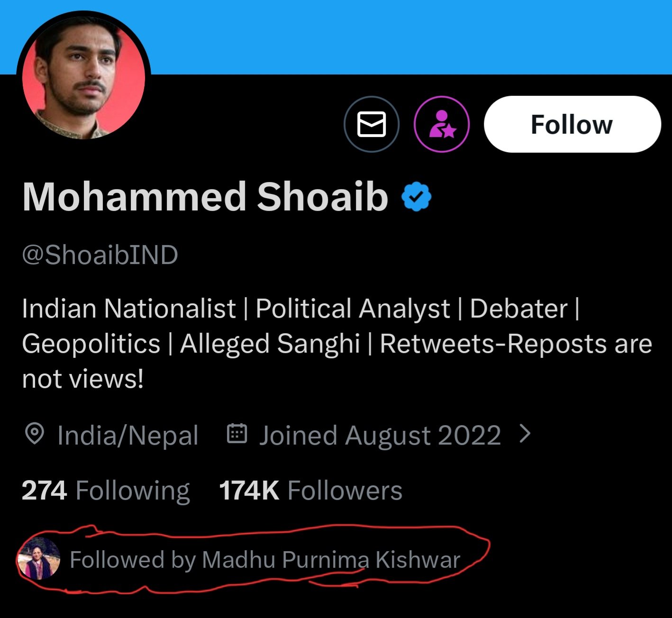Image resolution: width=672 pixels, height=618 pixels.
Task: Click "Followed by Madhu Purnima Kishwar" text
Action: (x=265, y=560)
